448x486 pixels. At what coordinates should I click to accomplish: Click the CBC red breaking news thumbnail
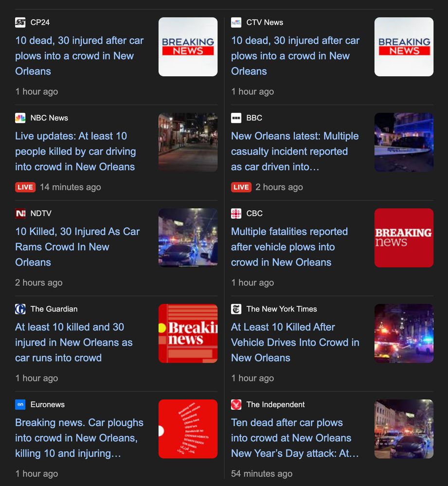coord(403,238)
